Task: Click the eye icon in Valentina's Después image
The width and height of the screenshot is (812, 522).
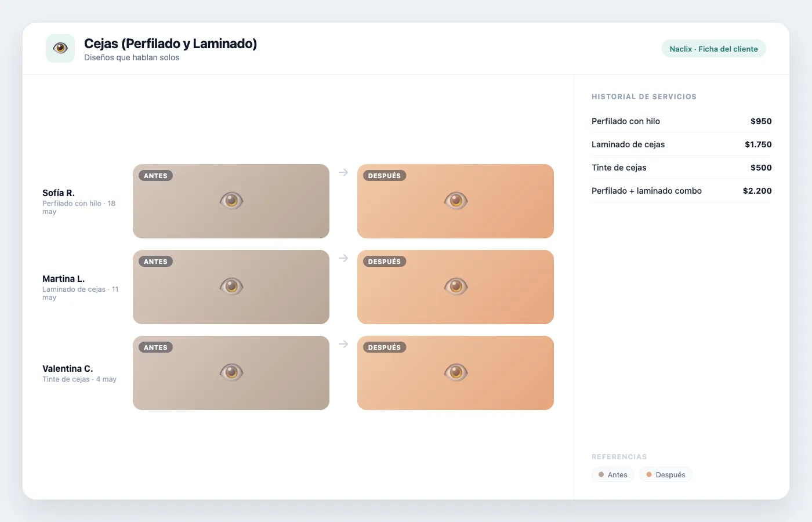Action: tap(456, 372)
